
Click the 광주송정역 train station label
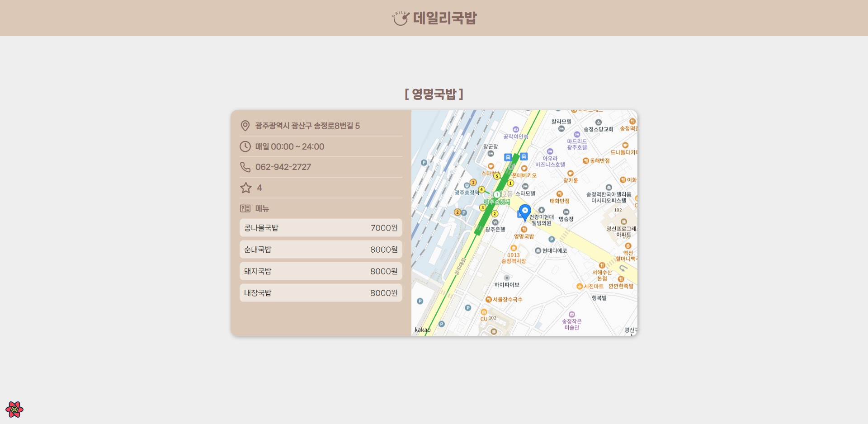[467, 193]
